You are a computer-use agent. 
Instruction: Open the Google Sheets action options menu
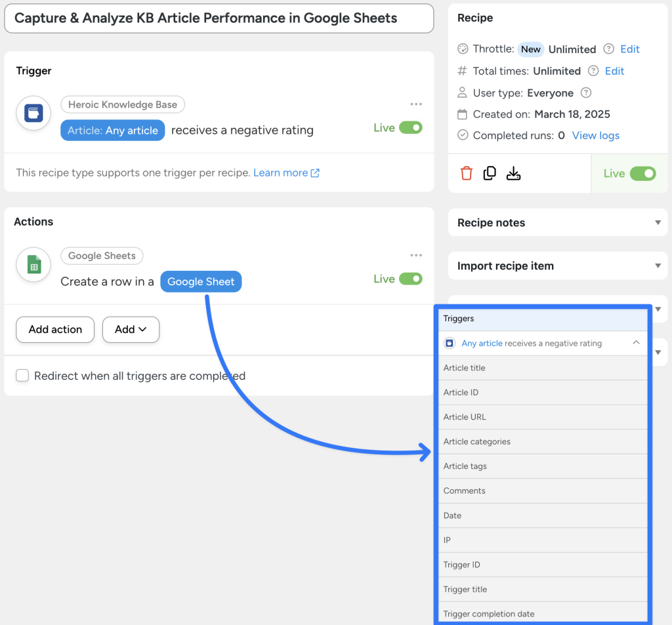(x=416, y=254)
